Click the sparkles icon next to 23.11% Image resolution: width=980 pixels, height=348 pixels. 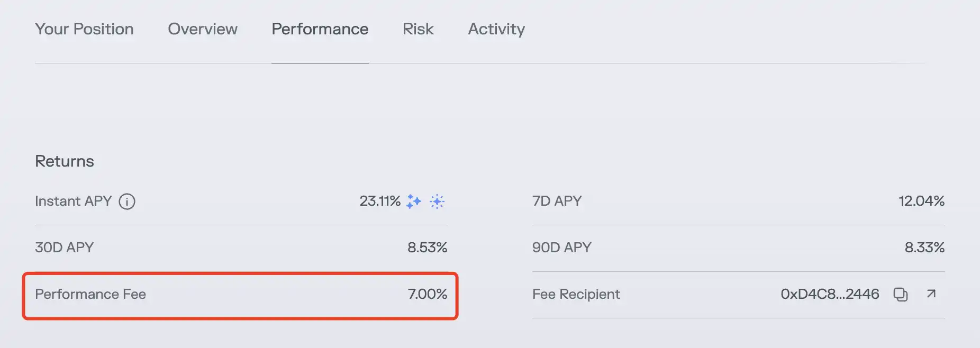[413, 201]
